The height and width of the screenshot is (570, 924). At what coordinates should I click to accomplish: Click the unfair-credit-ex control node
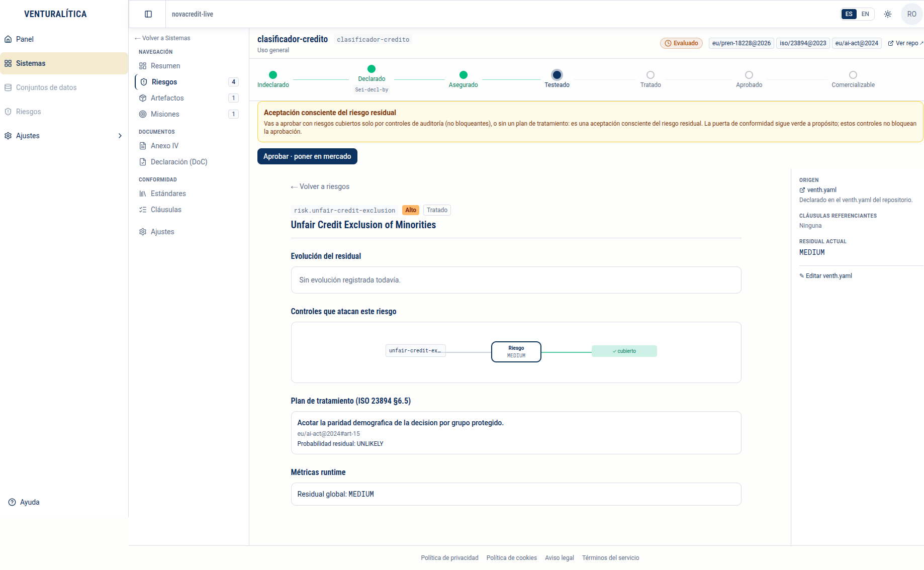coord(415,351)
